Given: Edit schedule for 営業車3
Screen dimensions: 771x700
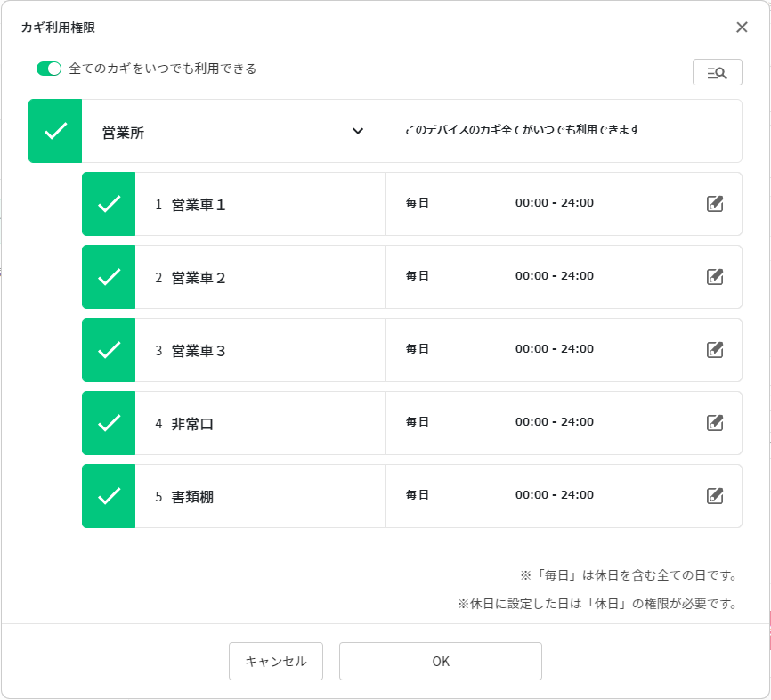Looking at the screenshot, I should (x=714, y=350).
